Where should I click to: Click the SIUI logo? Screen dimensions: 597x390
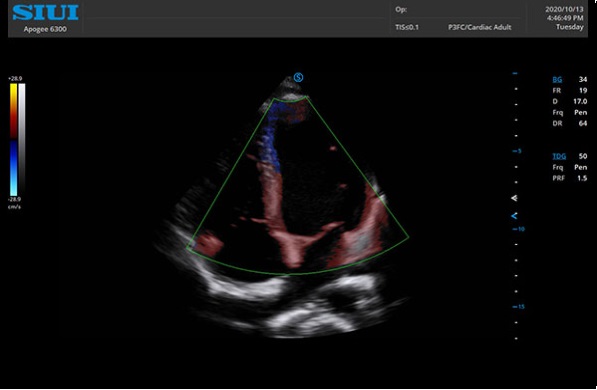pyautogui.click(x=45, y=13)
